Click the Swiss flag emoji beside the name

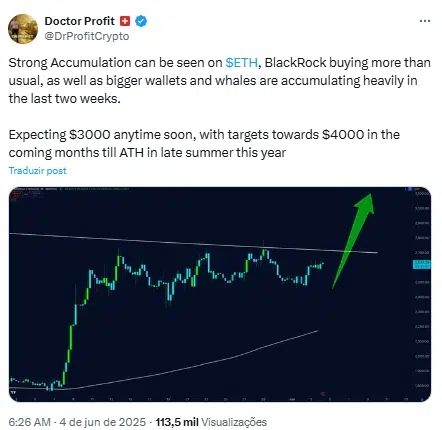coord(125,21)
